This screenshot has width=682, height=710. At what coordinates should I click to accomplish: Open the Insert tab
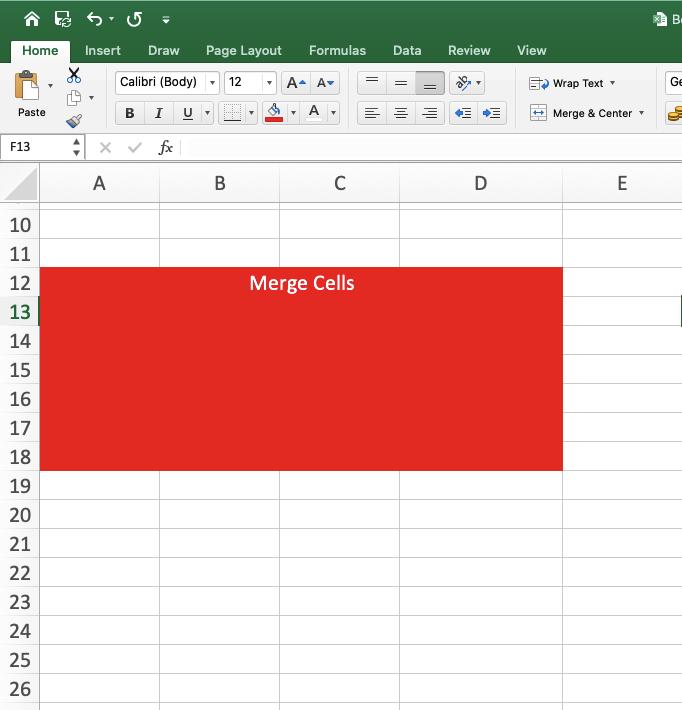coord(103,50)
